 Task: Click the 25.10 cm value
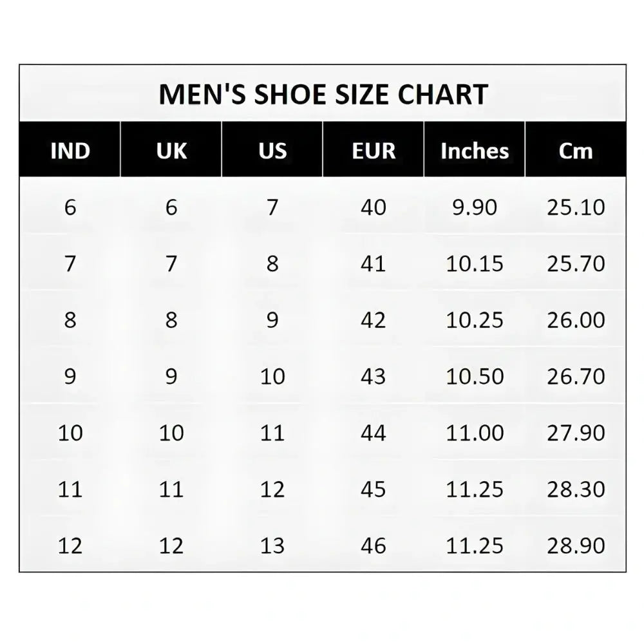pyautogui.click(x=576, y=207)
